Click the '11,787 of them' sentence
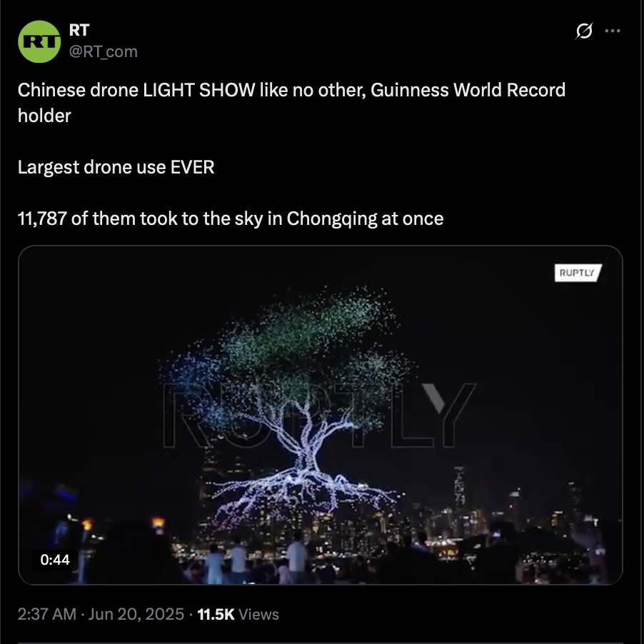Image resolution: width=644 pixels, height=644 pixels. [231, 218]
